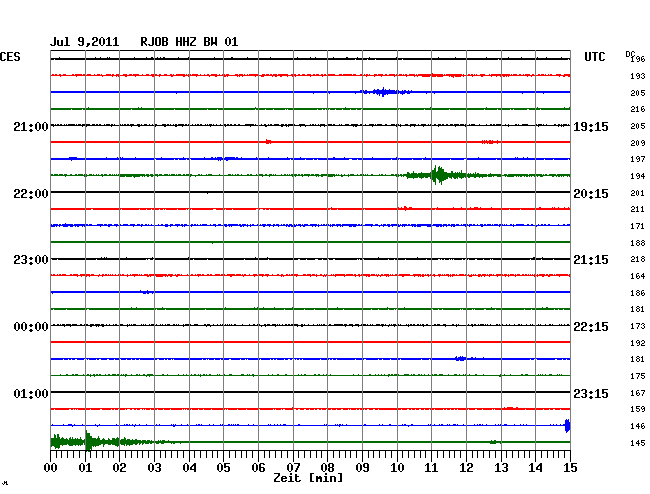Click minute tick label '07' on the axis
The width and height of the screenshot is (650, 494).
(293, 467)
